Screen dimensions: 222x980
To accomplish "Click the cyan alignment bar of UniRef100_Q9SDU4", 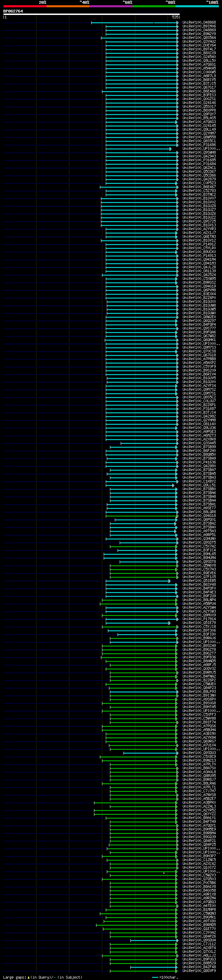I will [x=154, y=940].
